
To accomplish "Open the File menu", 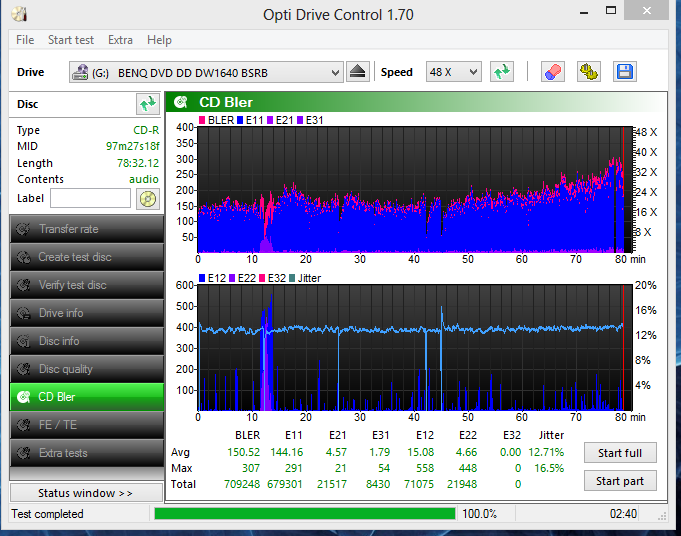I will point(25,40).
